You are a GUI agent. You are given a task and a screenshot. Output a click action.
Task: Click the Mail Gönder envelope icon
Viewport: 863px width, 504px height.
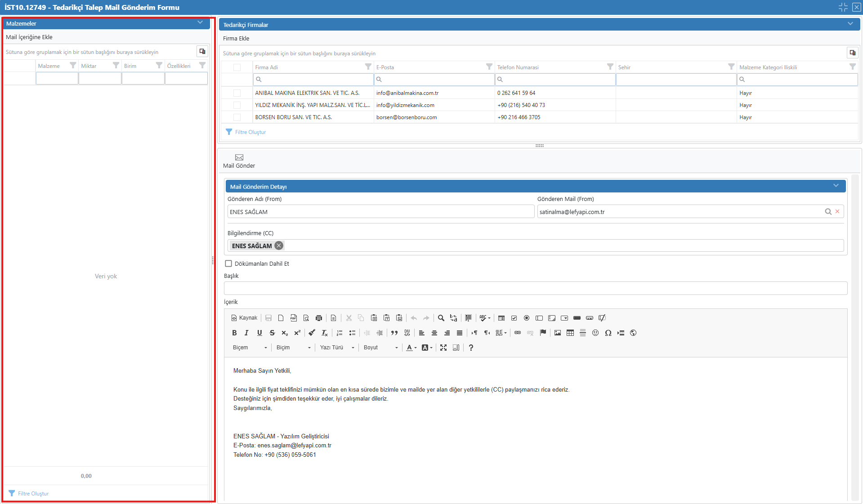(x=239, y=158)
